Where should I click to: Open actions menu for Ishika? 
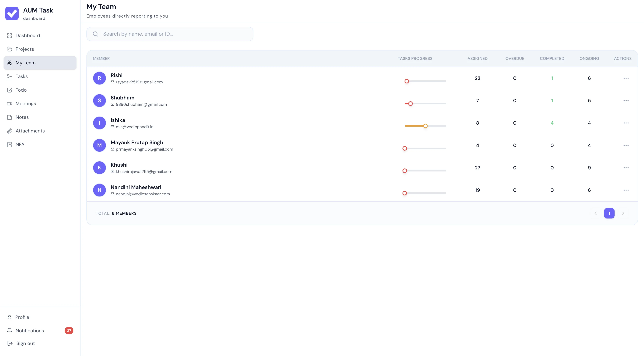(626, 123)
